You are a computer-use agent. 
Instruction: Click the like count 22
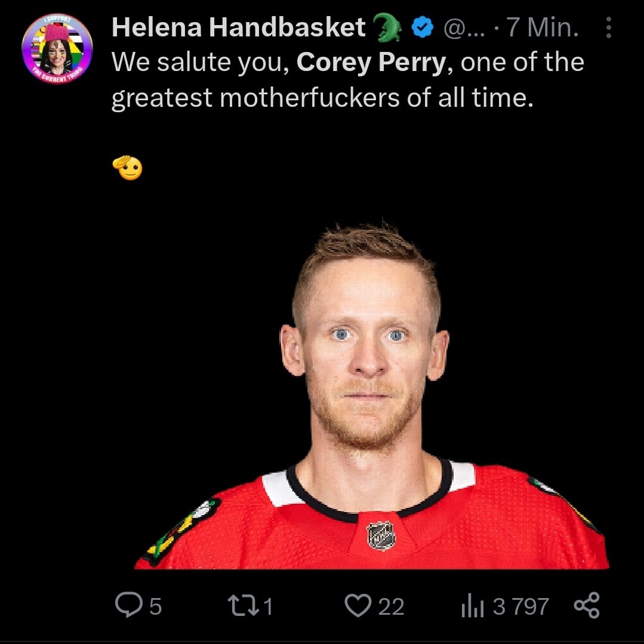tap(392, 606)
